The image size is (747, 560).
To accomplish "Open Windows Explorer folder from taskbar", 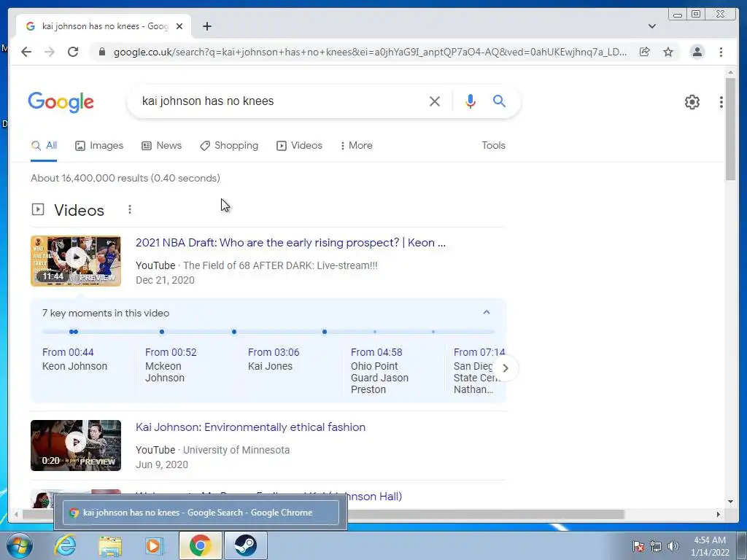I will [110, 545].
